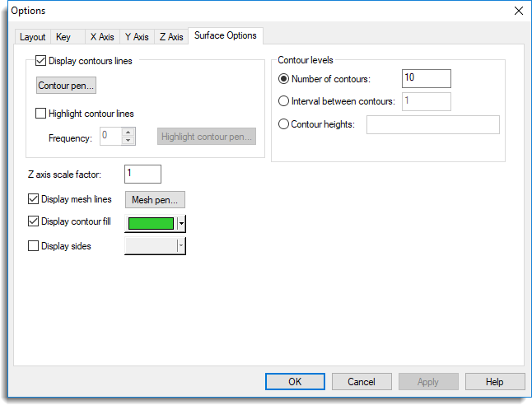Switch to the Layout tab
The image size is (532, 405).
pyautogui.click(x=33, y=37)
